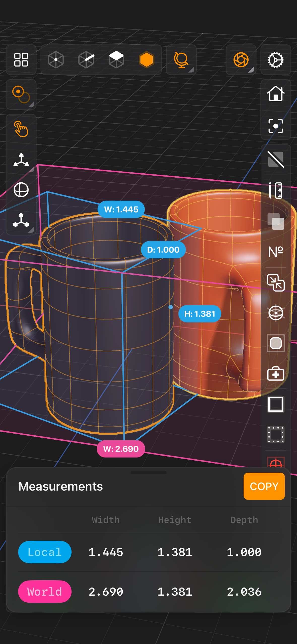Screen dimensions: 297x644
Task: Select edge selection mode cube icon
Action: pyautogui.click(x=86, y=60)
